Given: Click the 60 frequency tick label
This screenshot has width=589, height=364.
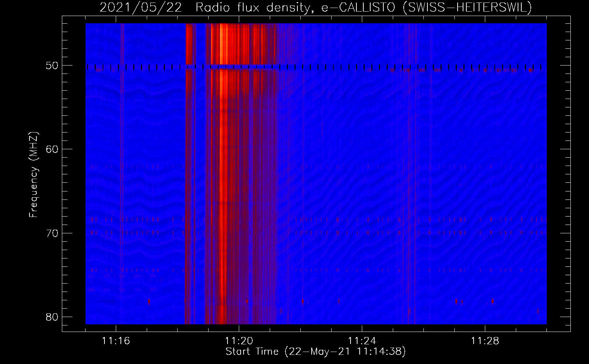Looking at the screenshot, I should click(52, 150).
